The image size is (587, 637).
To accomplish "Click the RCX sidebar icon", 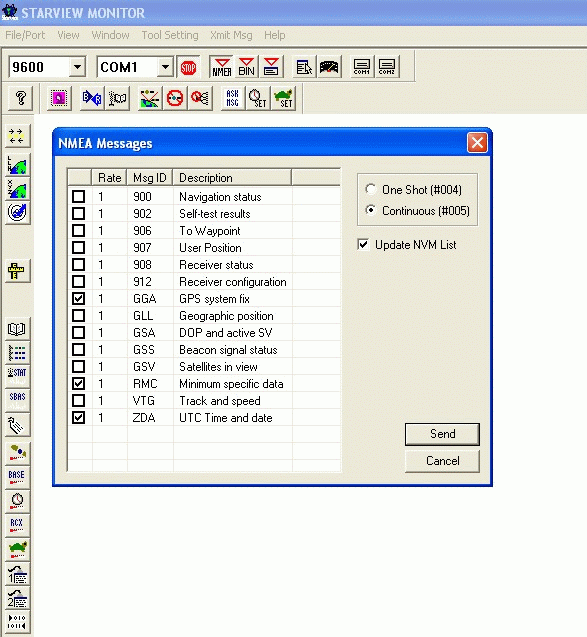I will tap(17, 525).
